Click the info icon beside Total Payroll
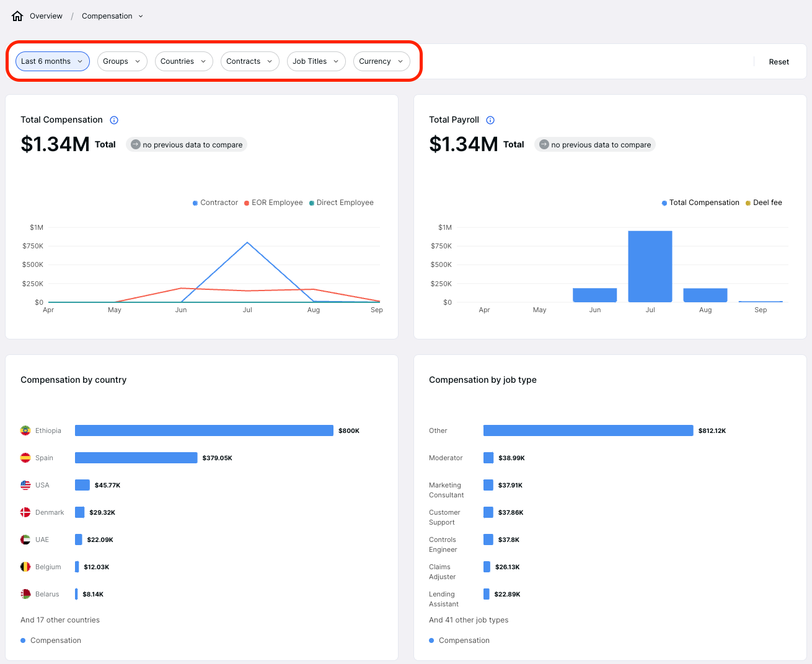812x664 pixels. click(490, 120)
